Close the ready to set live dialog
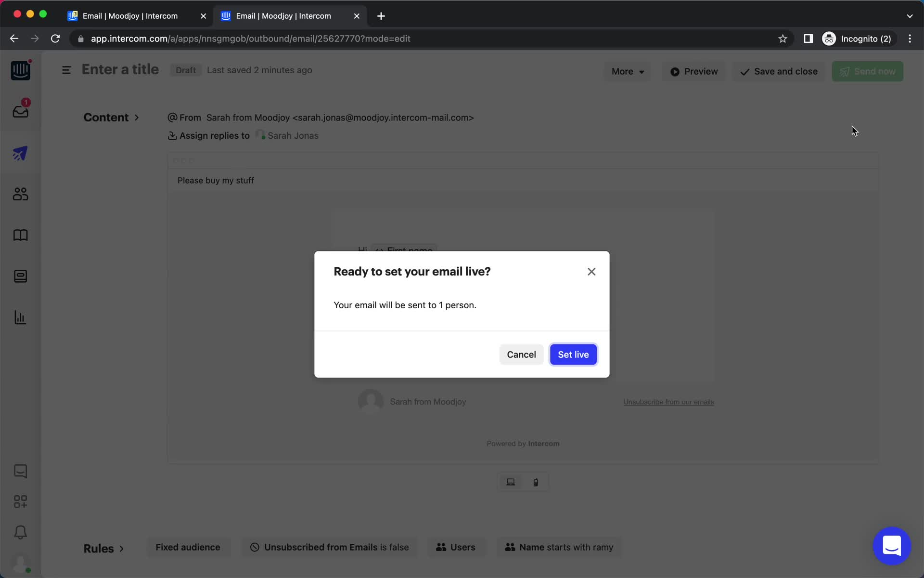Screen dimensions: 924x578 (590, 272)
